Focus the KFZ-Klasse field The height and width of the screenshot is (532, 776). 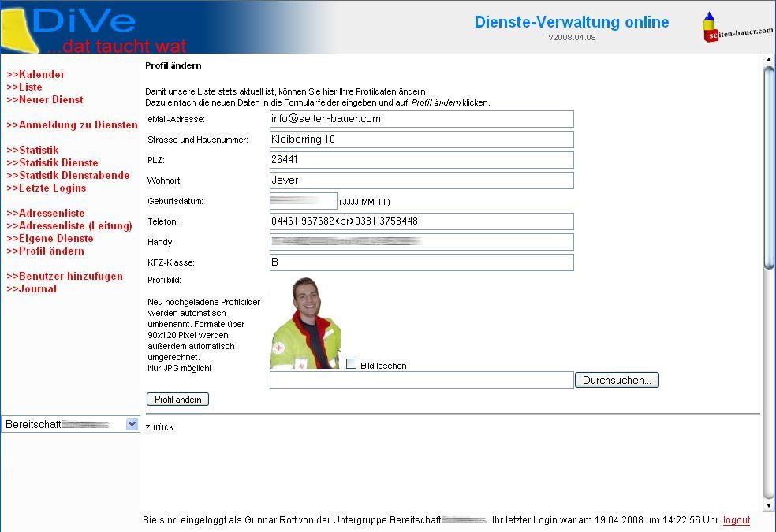[422, 262]
